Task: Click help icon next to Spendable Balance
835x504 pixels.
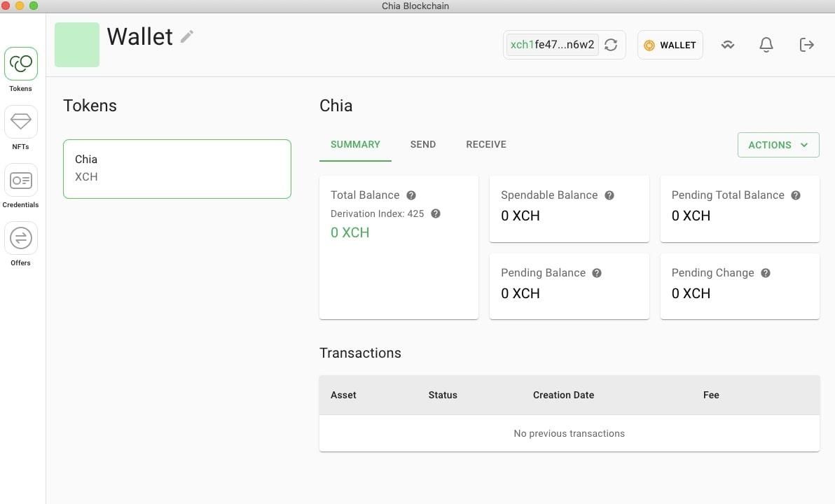Action: [x=609, y=195]
